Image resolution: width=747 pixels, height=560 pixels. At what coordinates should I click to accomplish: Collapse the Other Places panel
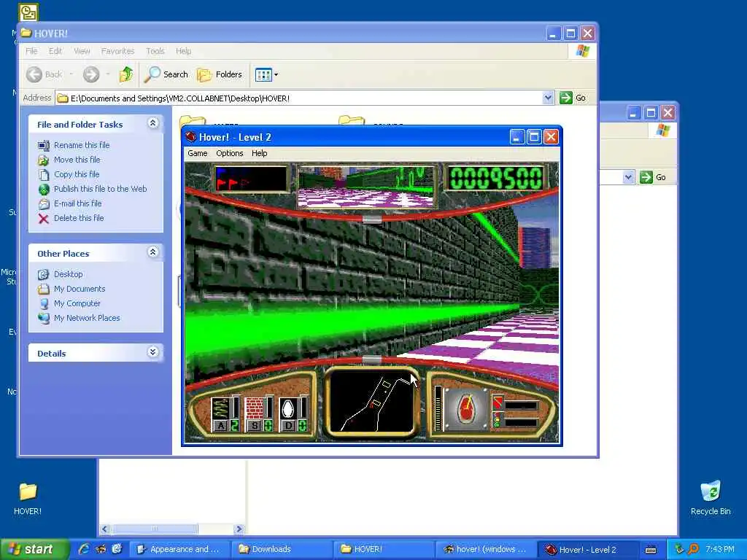click(x=153, y=252)
